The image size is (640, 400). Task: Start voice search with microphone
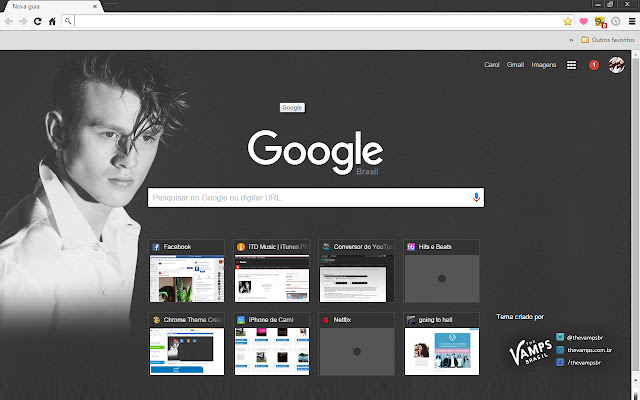pos(476,198)
